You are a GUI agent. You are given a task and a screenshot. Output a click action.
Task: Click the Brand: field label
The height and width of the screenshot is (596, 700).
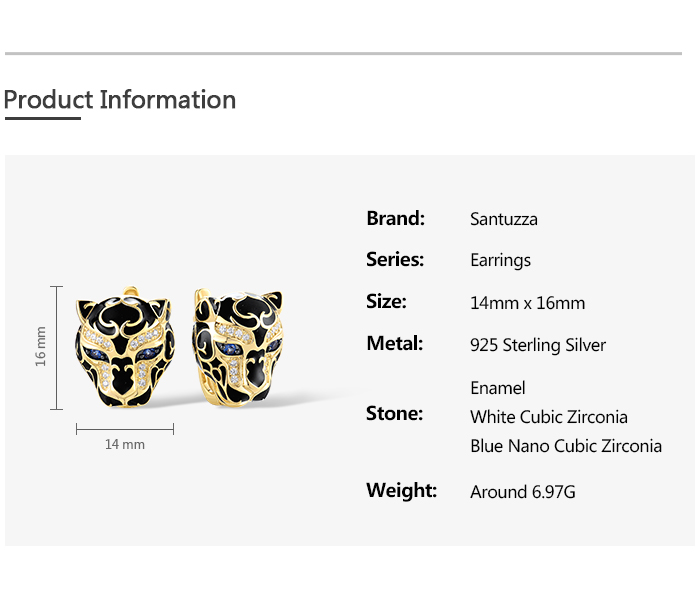[x=395, y=218]
